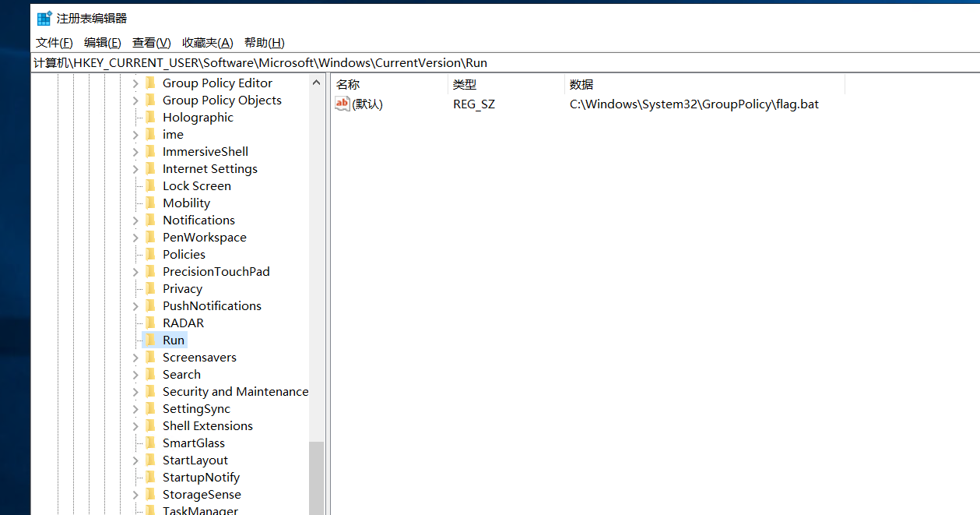
Task: Expand the SettingSync key
Action: pos(135,409)
